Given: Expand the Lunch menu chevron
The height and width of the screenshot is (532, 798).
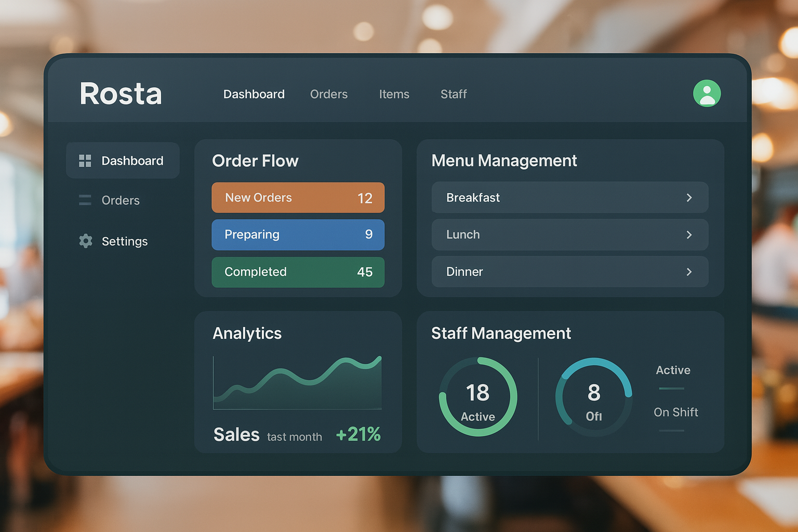Looking at the screenshot, I should click(x=689, y=235).
